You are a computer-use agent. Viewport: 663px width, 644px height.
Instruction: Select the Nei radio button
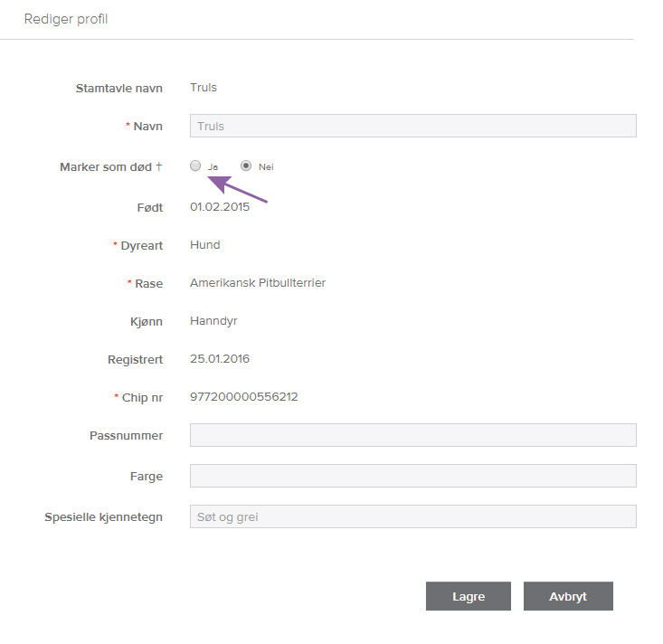pos(245,166)
